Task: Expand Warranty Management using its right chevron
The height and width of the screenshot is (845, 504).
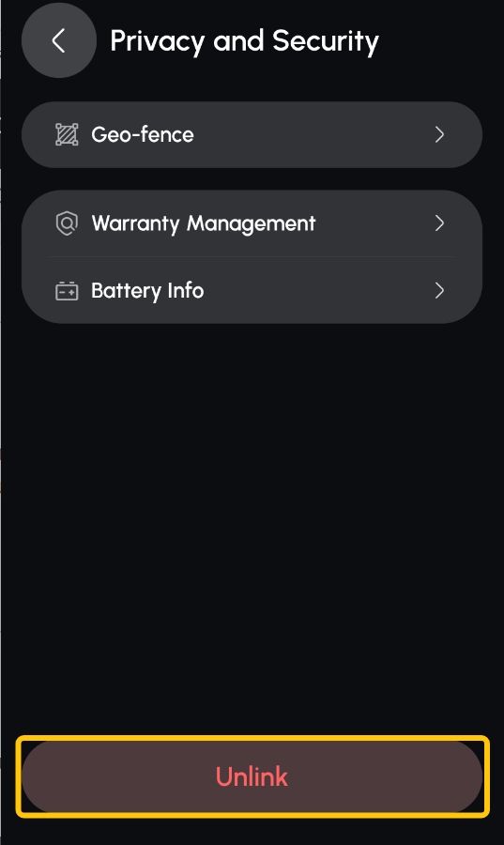Action: pyautogui.click(x=440, y=223)
